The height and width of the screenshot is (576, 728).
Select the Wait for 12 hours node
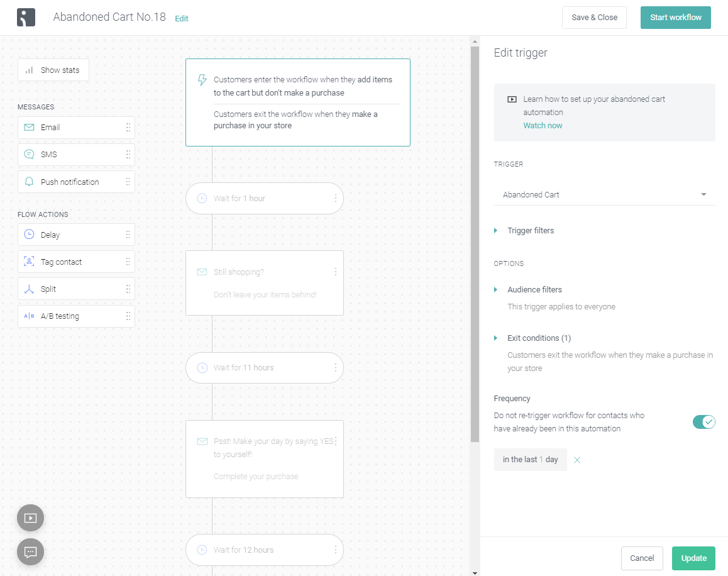click(265, 550)
